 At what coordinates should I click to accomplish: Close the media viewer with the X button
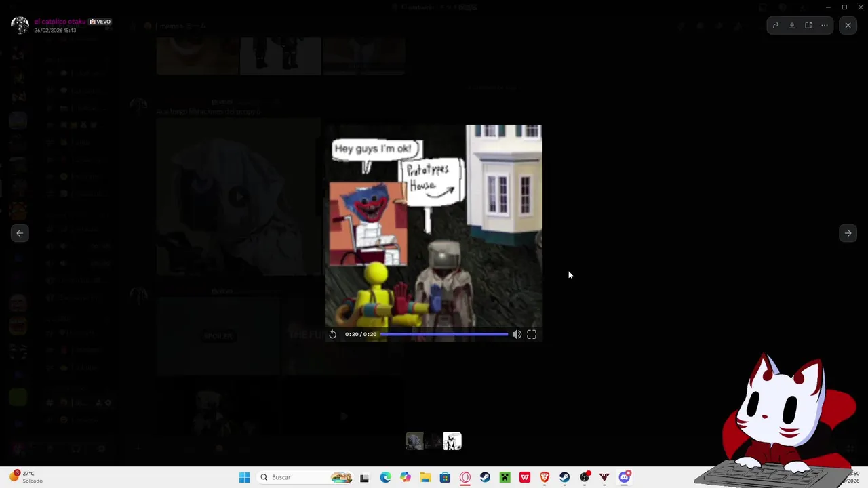click(x=848, y=26)
